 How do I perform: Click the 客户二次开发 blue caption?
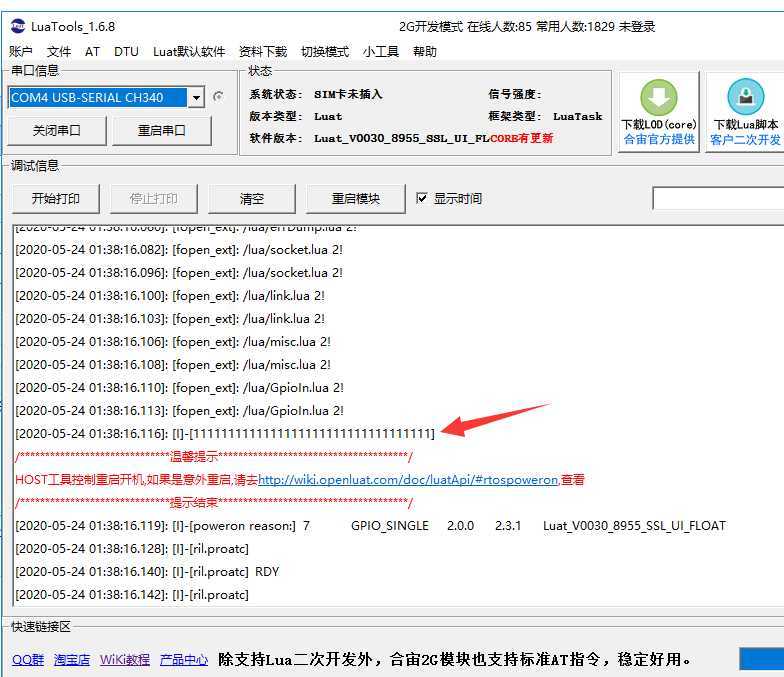[746, 140]
